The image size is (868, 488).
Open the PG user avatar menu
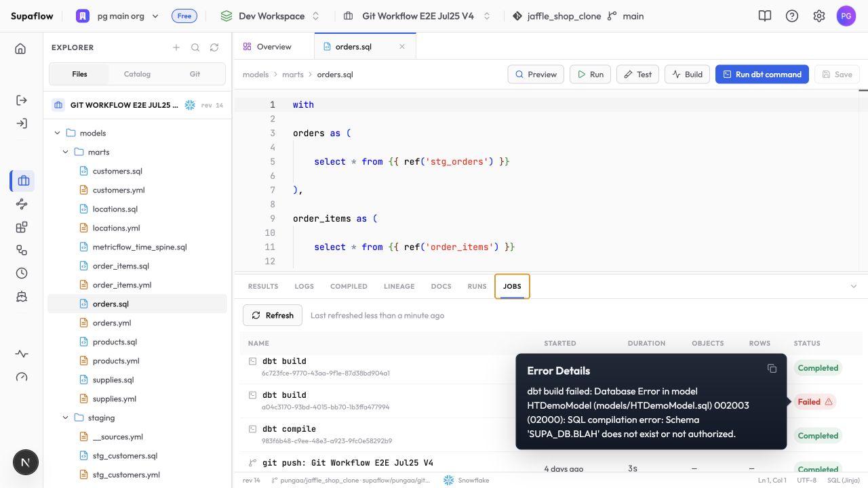tap(846, 16)
